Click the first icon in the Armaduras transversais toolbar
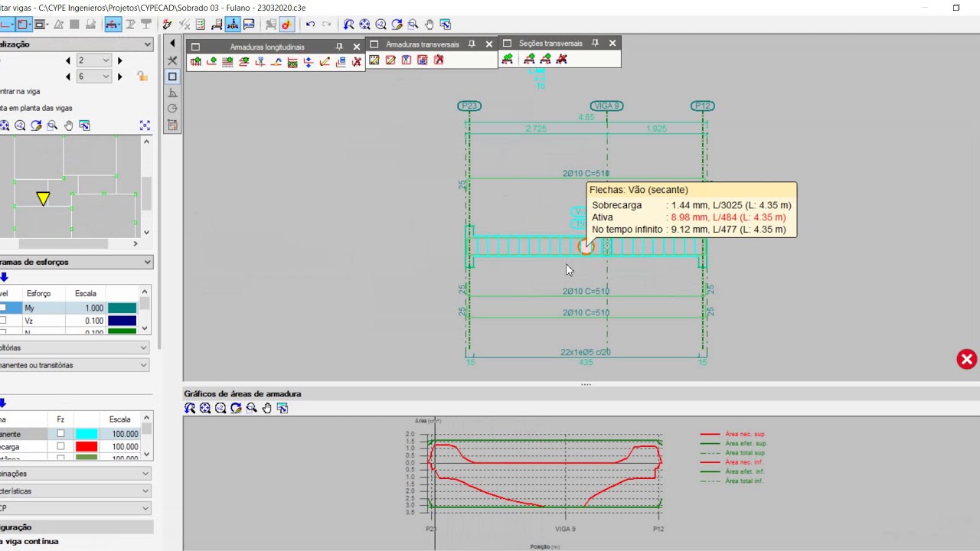 [x=374, y=60]
